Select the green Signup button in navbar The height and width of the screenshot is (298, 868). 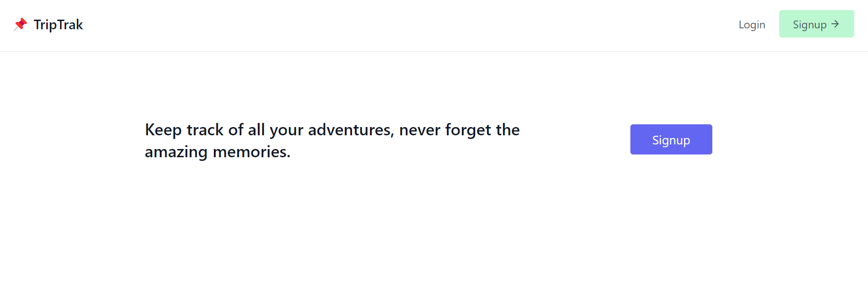click(x=816, y=24)
